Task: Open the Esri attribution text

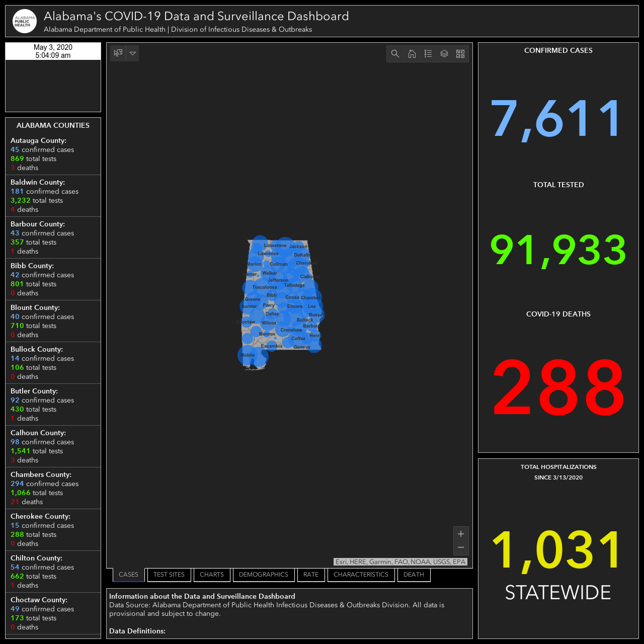Action: [400, 561]
